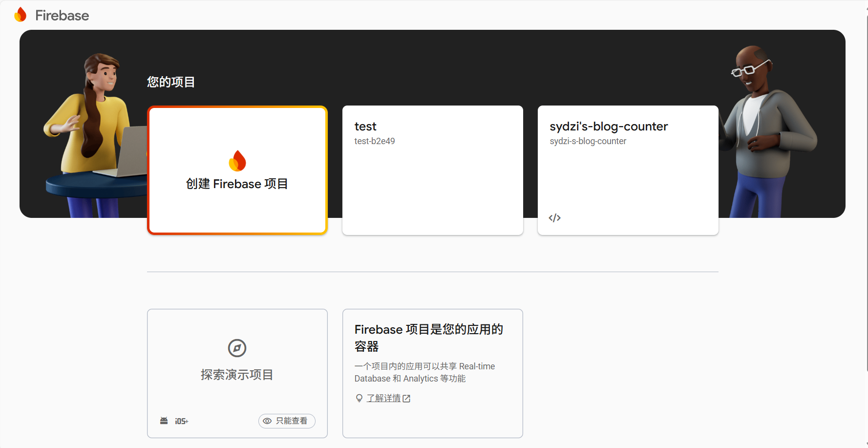Click the Firebase flame logo in header
Viewport: 868px width, 448px height.
click(x=21, y=15)
